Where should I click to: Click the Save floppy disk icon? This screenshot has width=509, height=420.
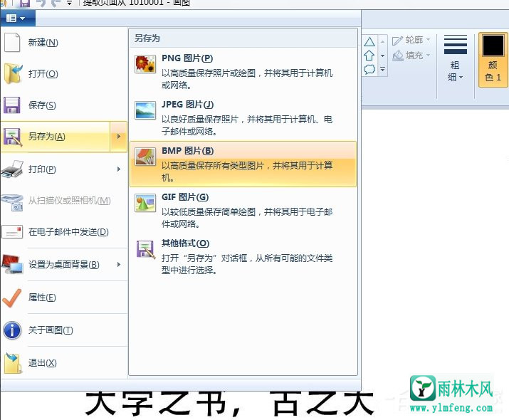pyautogui.click(x=12, y=105)
